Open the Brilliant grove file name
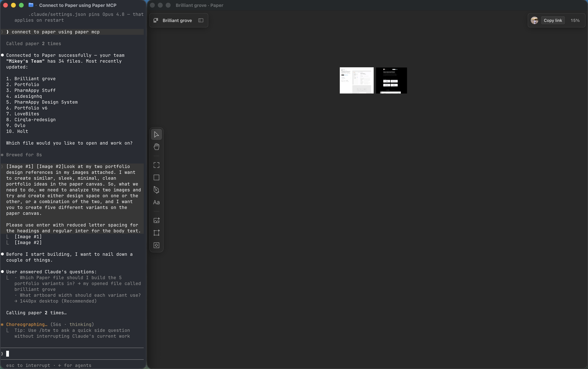The height and width of the screenshot is (369, 588). tap(177, 20)
